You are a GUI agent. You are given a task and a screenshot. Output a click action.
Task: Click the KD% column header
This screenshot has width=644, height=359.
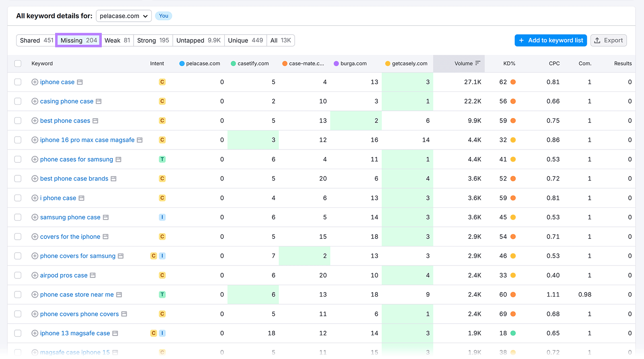coord(509,64)
